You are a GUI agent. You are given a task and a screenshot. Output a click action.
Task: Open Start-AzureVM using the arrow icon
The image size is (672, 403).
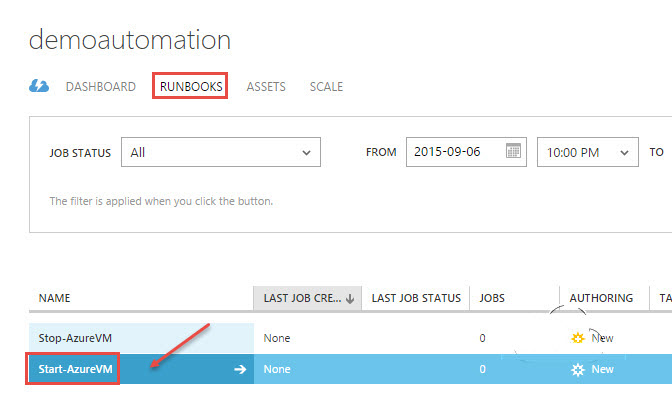point(240,369)
